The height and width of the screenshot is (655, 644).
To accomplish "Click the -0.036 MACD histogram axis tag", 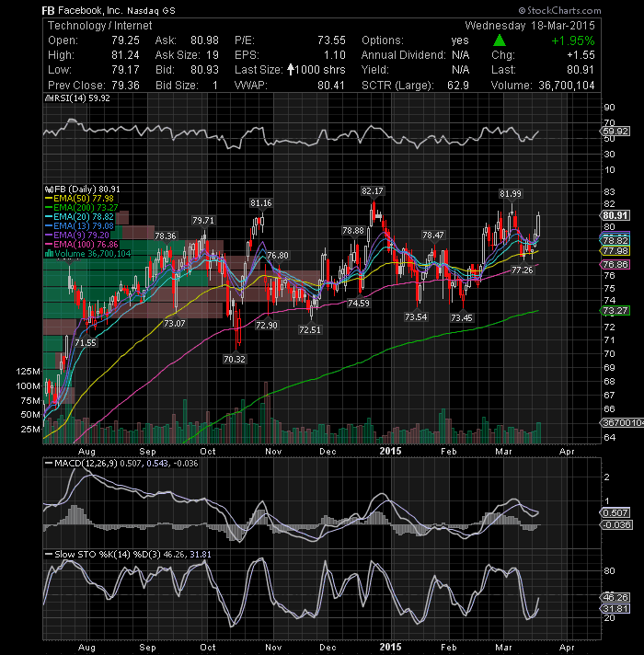I will (616, 524).
